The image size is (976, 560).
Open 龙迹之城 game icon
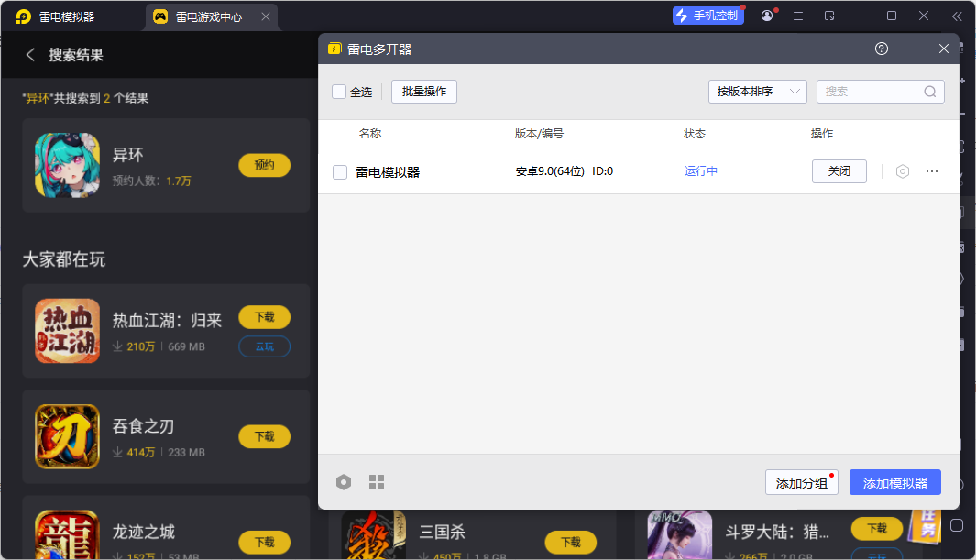(x=67, y=534)
